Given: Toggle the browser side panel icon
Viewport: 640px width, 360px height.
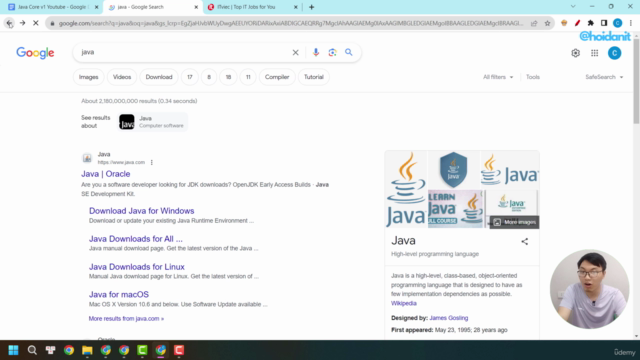Looking at the screenshot, I should [x=604, y=23].
